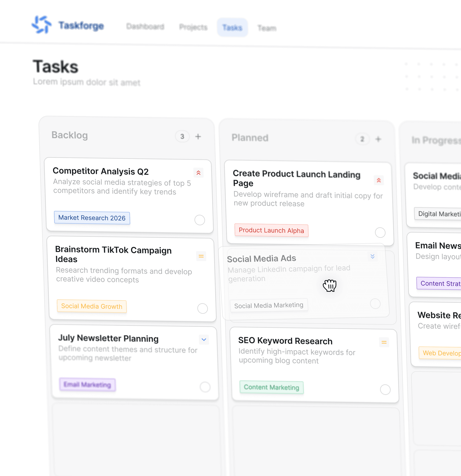Click urgent priority icon on Competitor Analysis Q2
The image size is (461, 476).
tap(198, 173)
